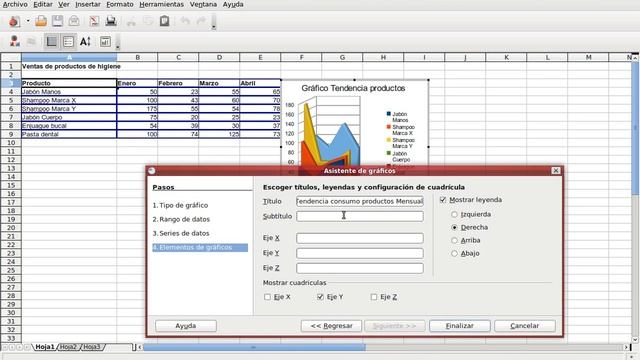Click the horizontal scrollbar thumb
The image size is (640, 360).
(254, 347)
